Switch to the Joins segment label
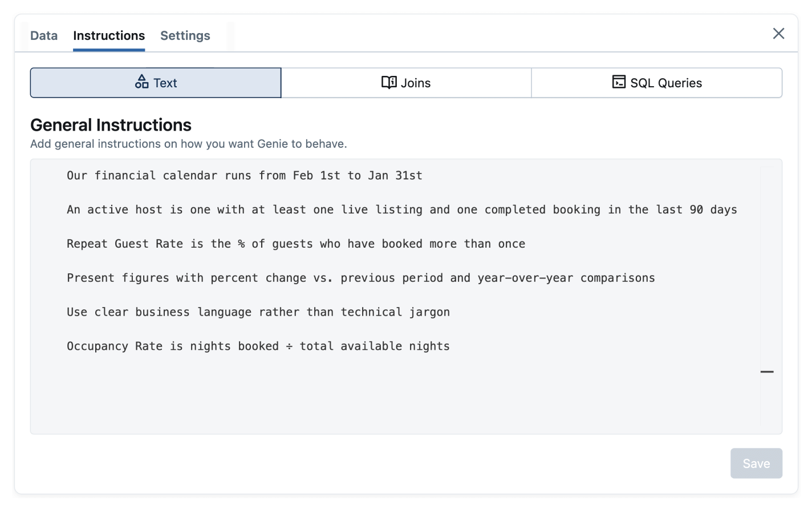This screenshot has height=517, width=812. (416, 83)
